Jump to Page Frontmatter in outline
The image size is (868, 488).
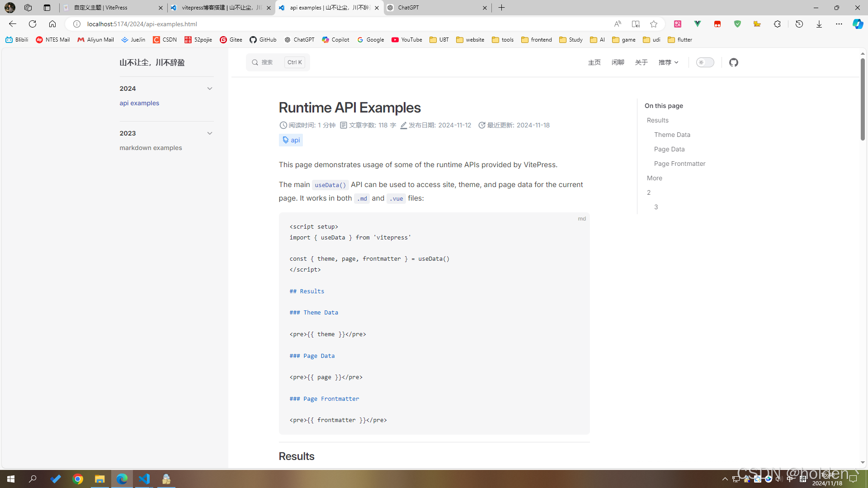point(679,164)
